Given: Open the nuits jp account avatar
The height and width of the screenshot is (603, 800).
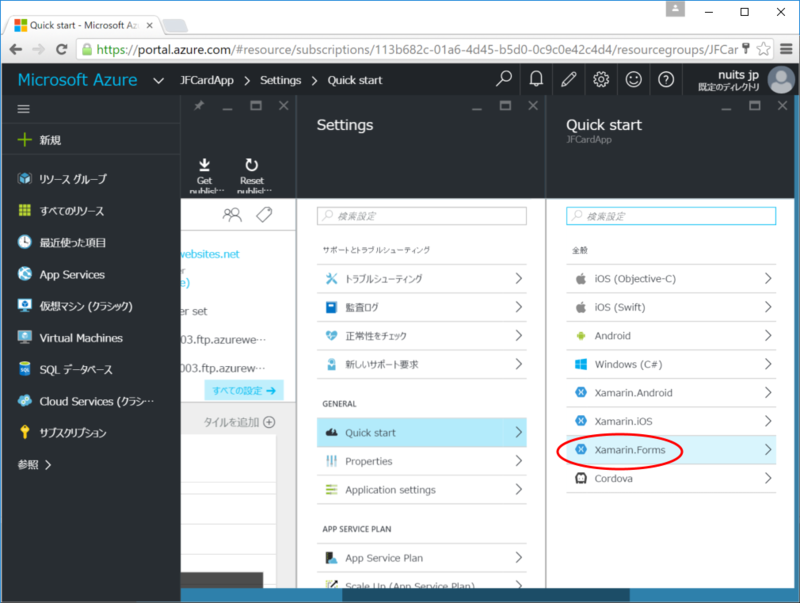Looking at the screenshot, I should 781,80.
